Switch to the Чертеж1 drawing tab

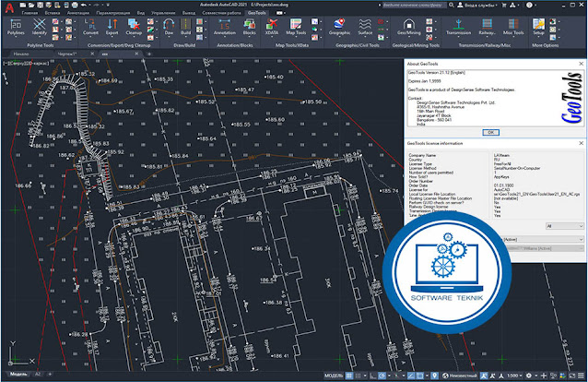[x=67, y=54]
